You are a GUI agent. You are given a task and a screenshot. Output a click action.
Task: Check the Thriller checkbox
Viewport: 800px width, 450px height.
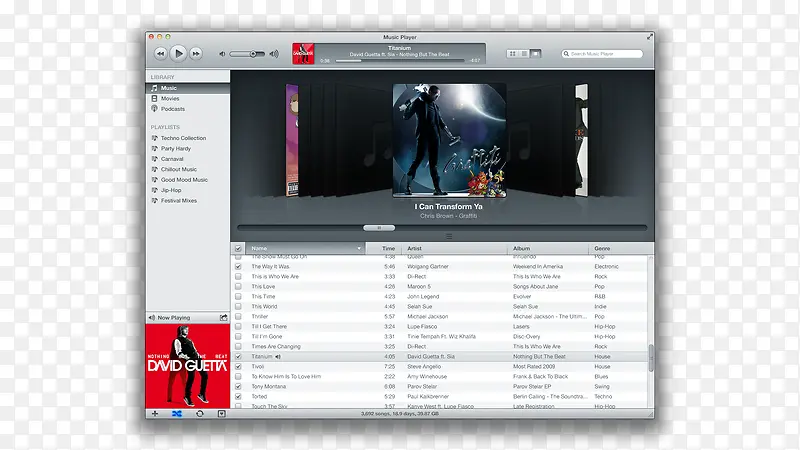point(238,316)
